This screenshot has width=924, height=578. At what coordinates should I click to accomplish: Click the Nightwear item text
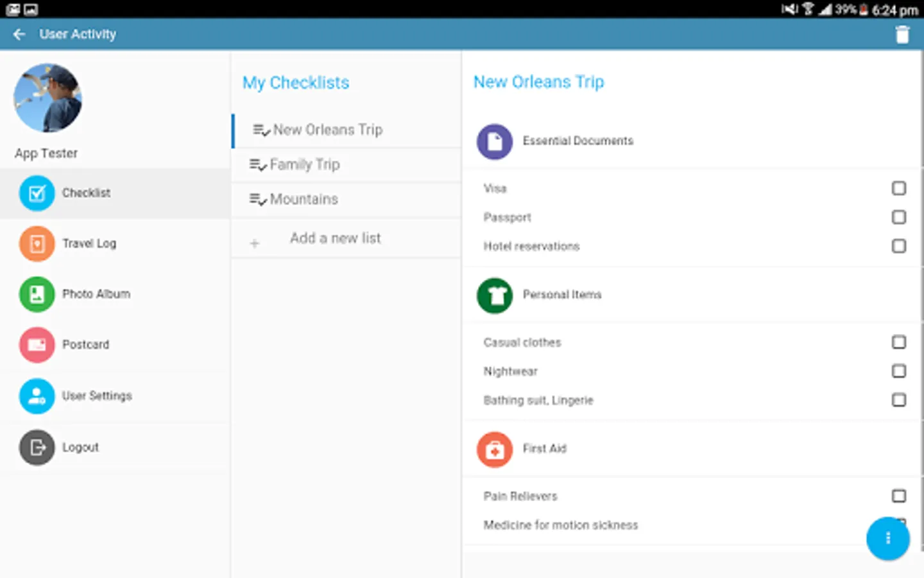coord(510,371)
